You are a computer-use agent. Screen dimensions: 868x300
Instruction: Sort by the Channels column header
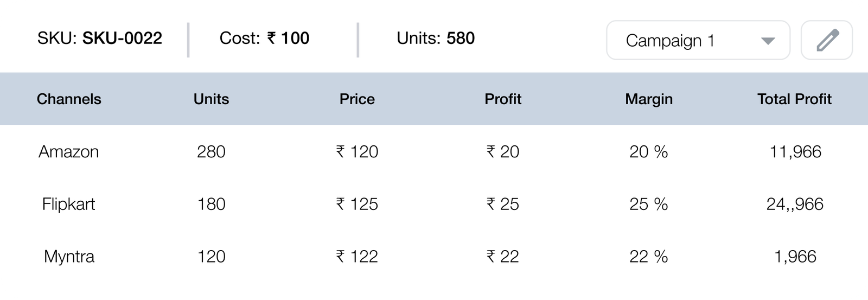coord(69,99)
